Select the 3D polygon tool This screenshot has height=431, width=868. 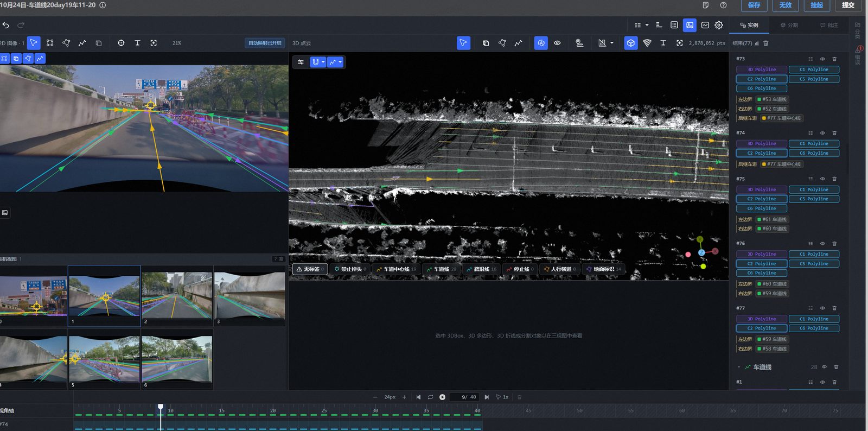[502, 43]
